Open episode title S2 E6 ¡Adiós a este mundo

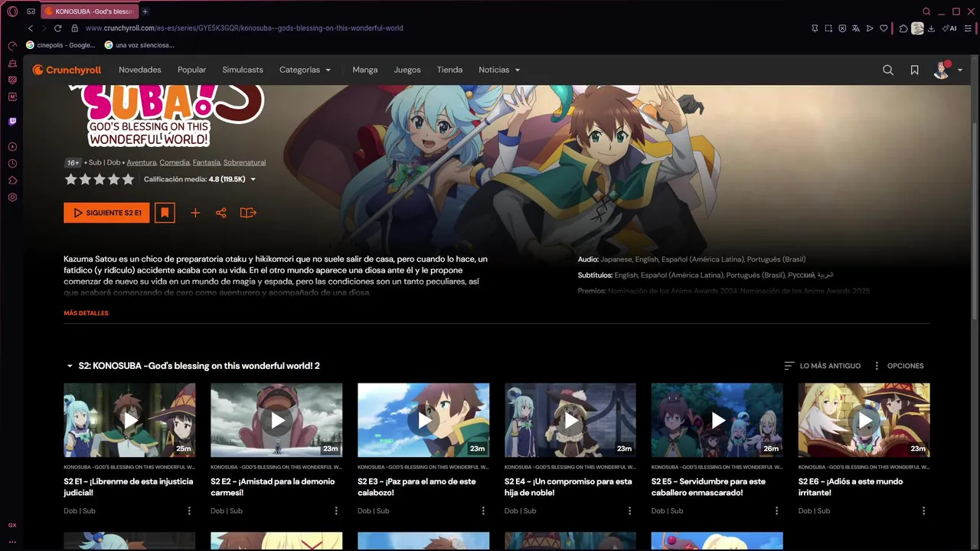tap(851, 487)
